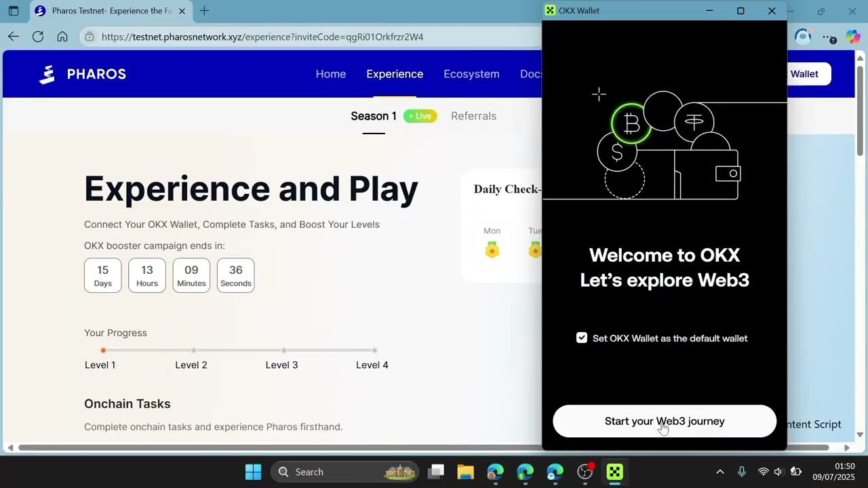This screenshot has width=868, height=488.
Task: Go back with the browser back arrow
Action: tap(14, 37)
